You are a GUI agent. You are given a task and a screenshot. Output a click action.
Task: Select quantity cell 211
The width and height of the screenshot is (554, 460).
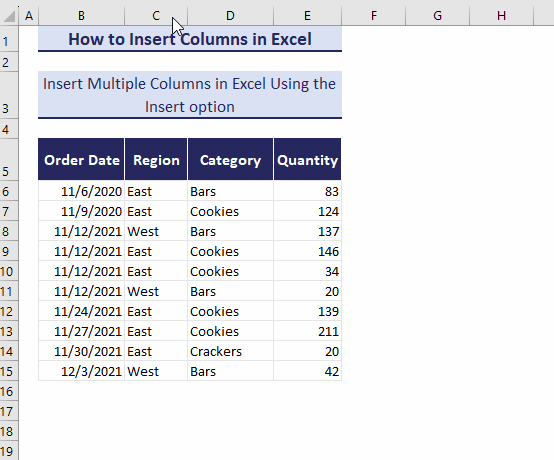tap(307, 331)
